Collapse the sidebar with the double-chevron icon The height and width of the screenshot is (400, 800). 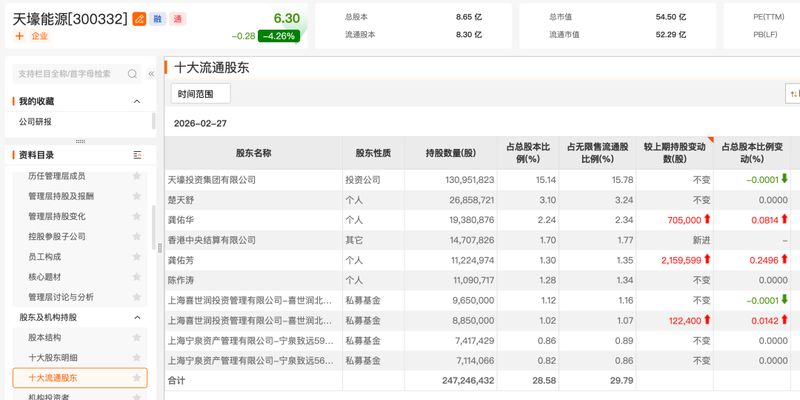coord(151,74)
